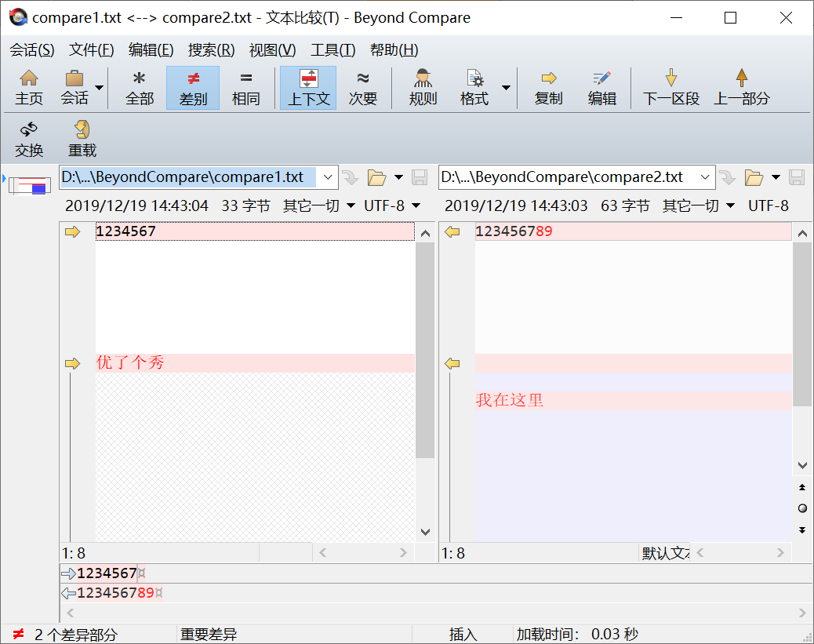Toggle 全部 to show all lines
Viewport: 814px width, 644px height.
(x=139, y=86)
